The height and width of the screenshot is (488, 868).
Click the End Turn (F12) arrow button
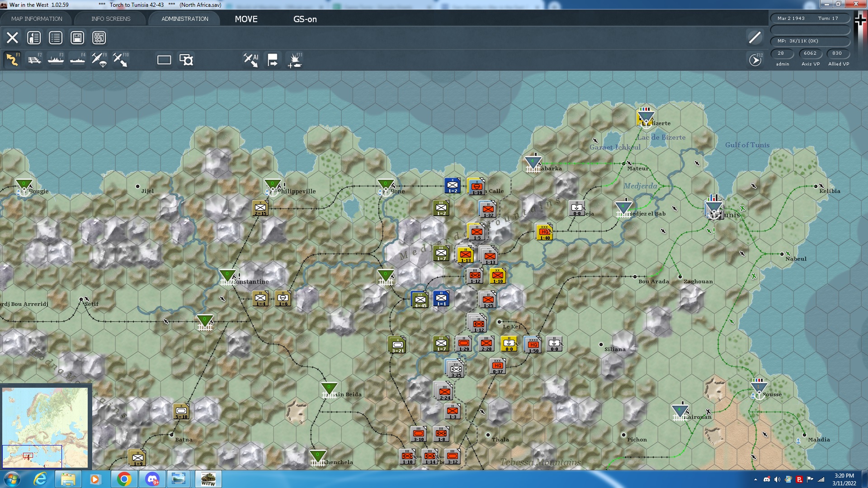755,60
